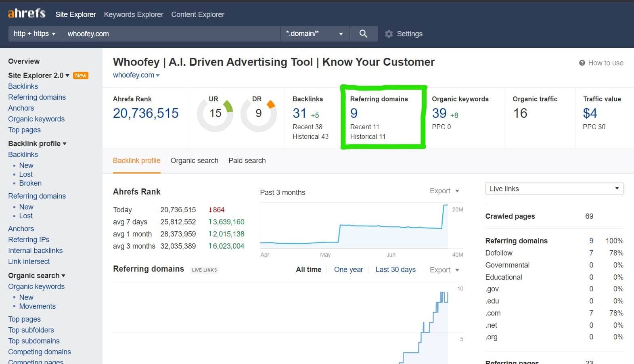Click the 'avg 7 days' rank row
Screen dimensions: 634x364
[179, 222]
